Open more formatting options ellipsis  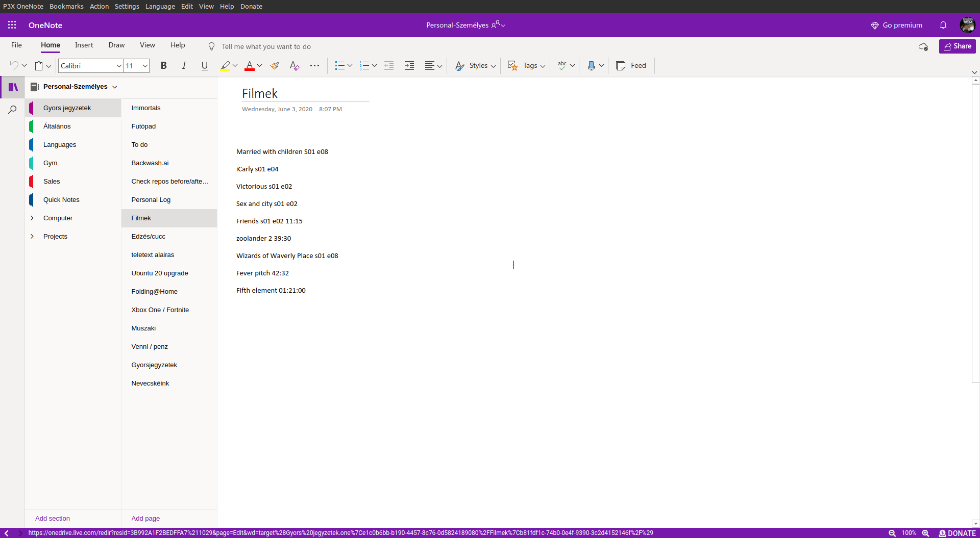pos(314,66)
